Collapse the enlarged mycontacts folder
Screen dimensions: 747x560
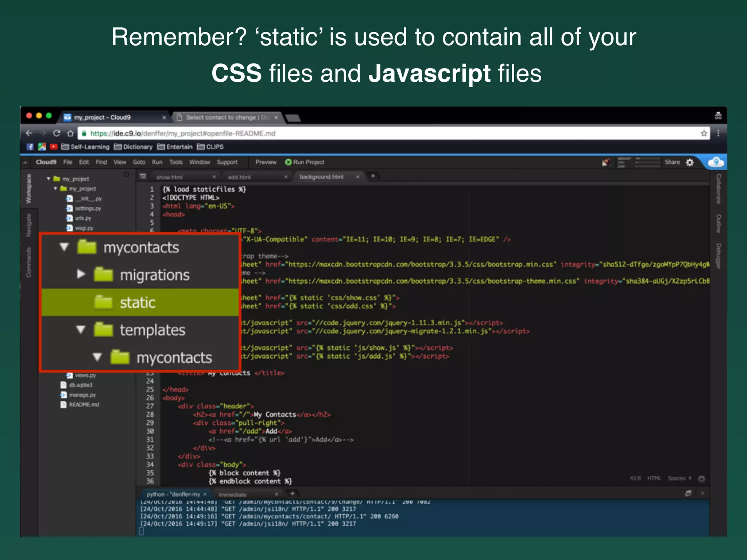point(64,248)
